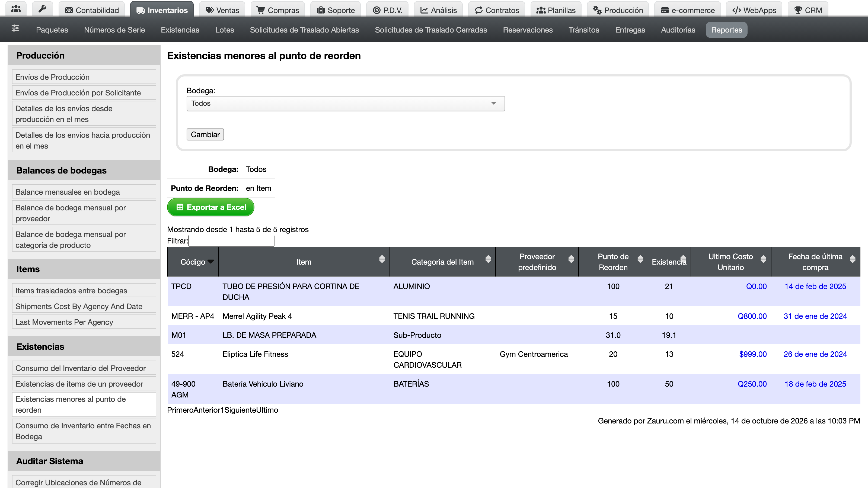
Task: Open Auditorías in the submenu
Action: click(x=678, y=30)
